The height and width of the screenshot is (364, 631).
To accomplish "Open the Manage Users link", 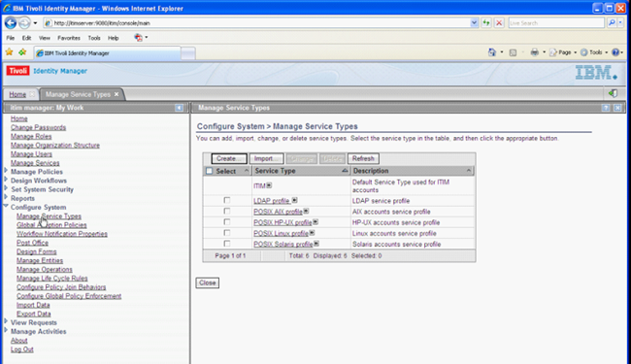I will [x=31, y=154].
